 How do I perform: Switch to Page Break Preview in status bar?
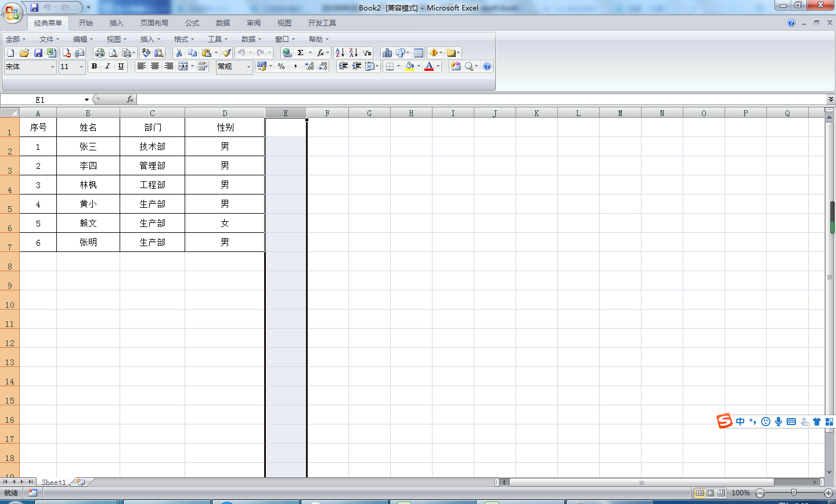point(721,493)
